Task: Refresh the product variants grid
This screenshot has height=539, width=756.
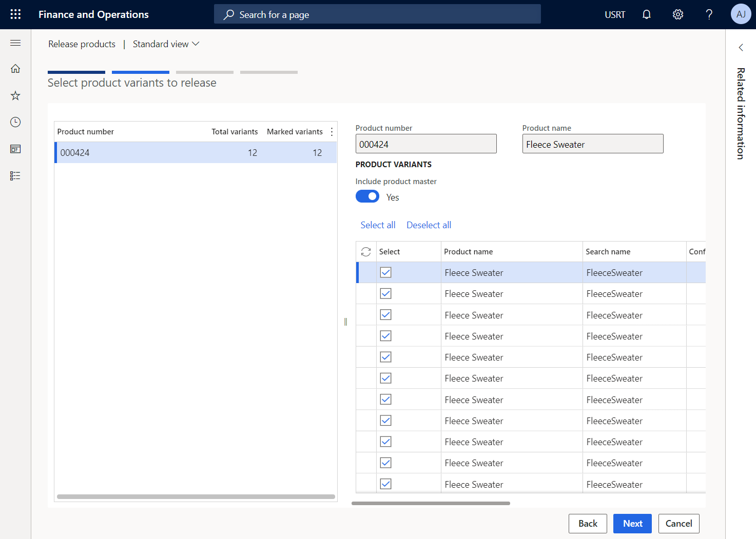Action: [366, 252]
